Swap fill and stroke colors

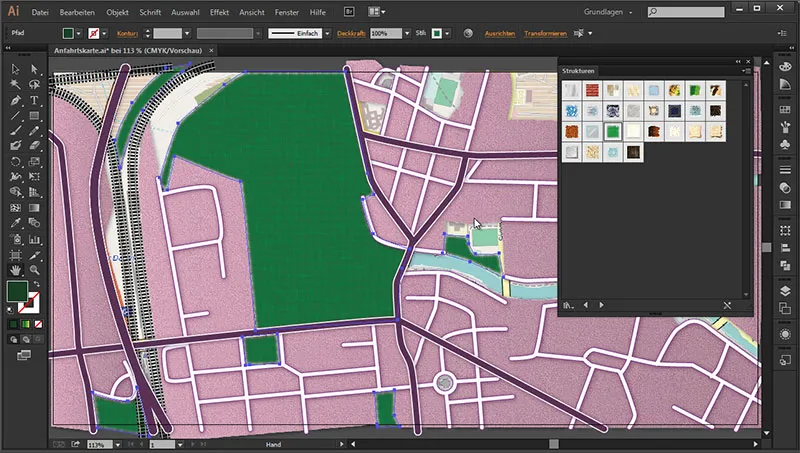click(x=36, y=284)
